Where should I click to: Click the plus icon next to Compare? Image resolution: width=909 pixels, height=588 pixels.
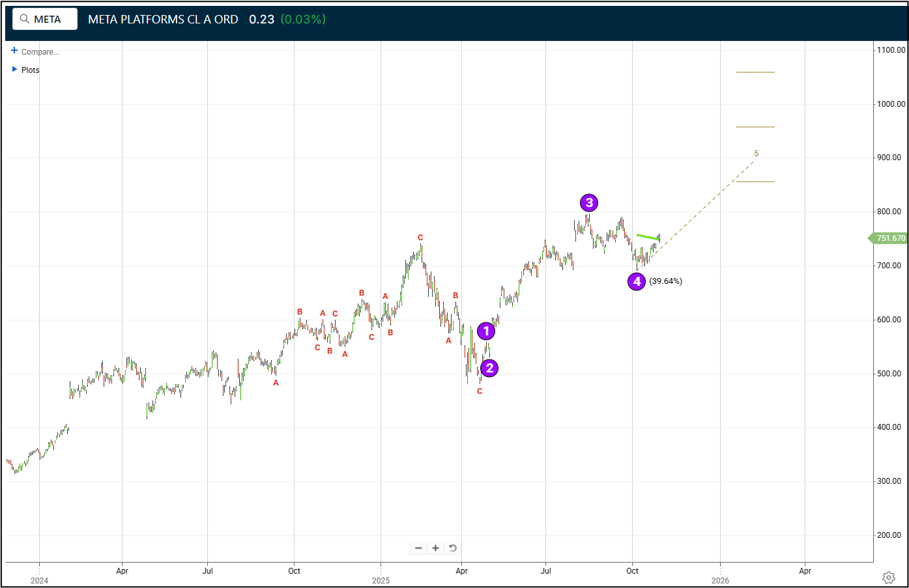tap(13, 51)
